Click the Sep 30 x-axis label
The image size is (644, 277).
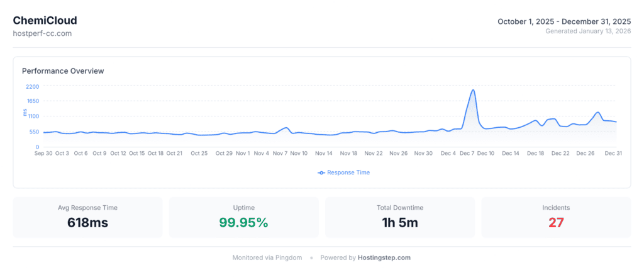click(x=43, y=153)
